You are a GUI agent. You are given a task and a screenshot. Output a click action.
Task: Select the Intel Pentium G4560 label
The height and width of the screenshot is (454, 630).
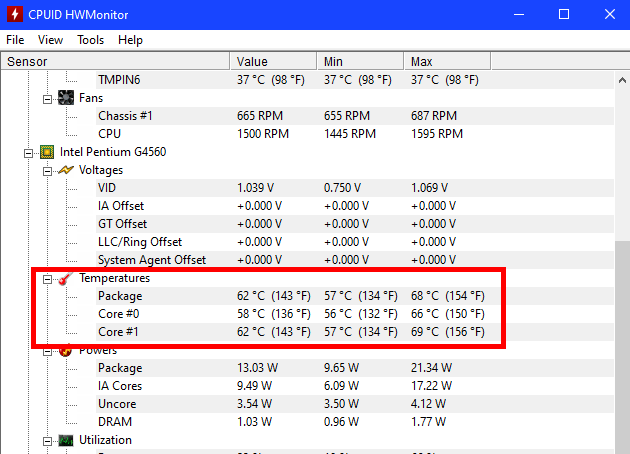113,152
